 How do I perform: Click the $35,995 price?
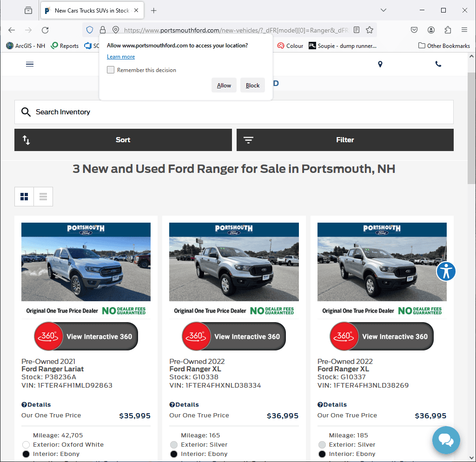135,416
